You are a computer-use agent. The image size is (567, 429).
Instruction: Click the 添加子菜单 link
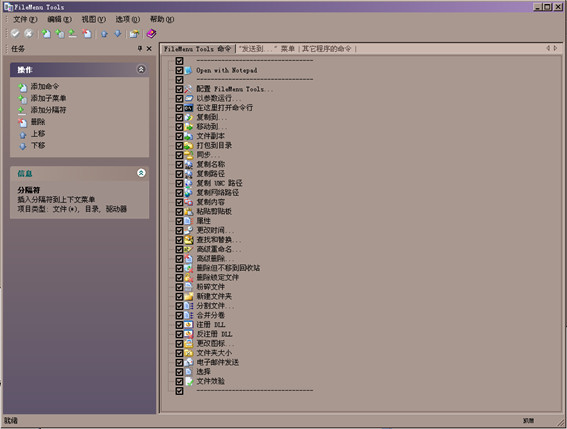coord(48,98)
